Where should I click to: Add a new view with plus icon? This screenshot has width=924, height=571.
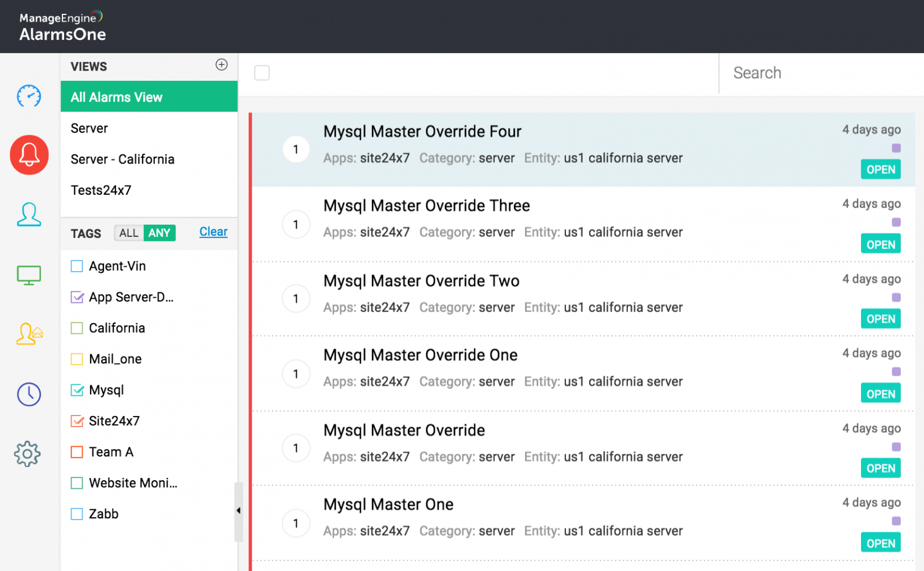point(222,65)
